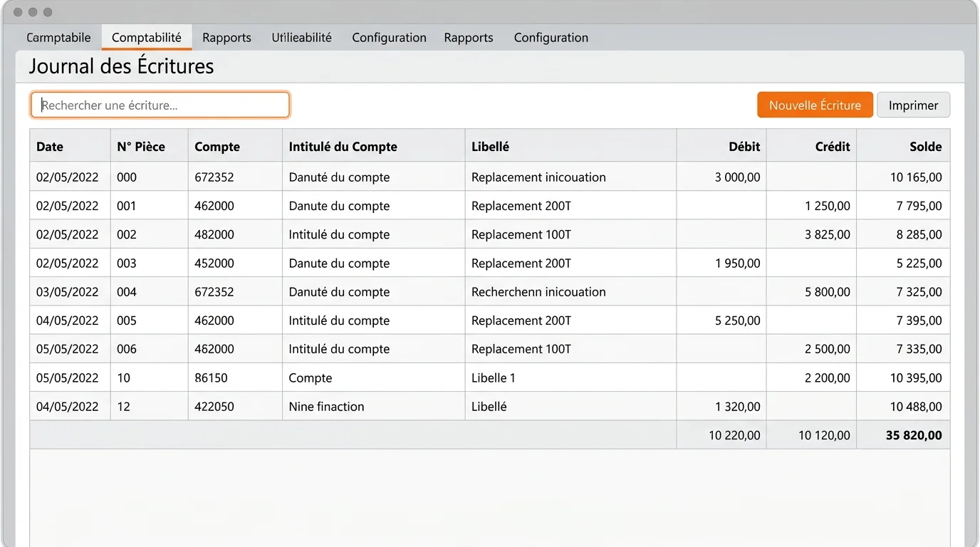Click the credit amount 2 200,00
The width and height of the screenshot is (980, 547).
(x=828, y=377)
